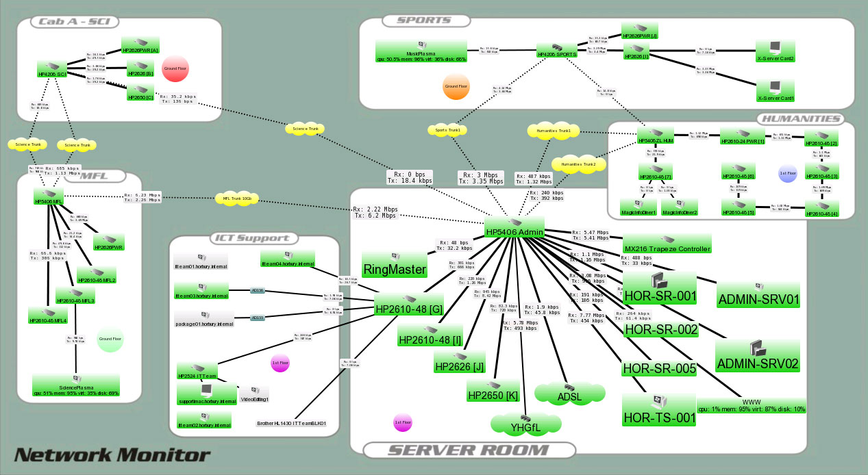Select the HP2610-48 MFL3 switch
868x475 pixels.
[x=75, y=296]
